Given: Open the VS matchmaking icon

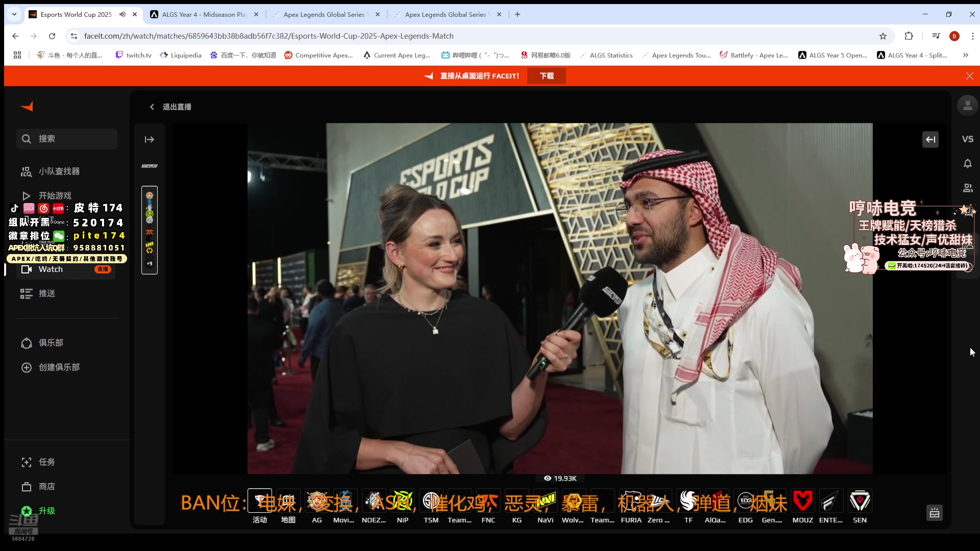Looking at the screenshot, I should click(967, 139).
